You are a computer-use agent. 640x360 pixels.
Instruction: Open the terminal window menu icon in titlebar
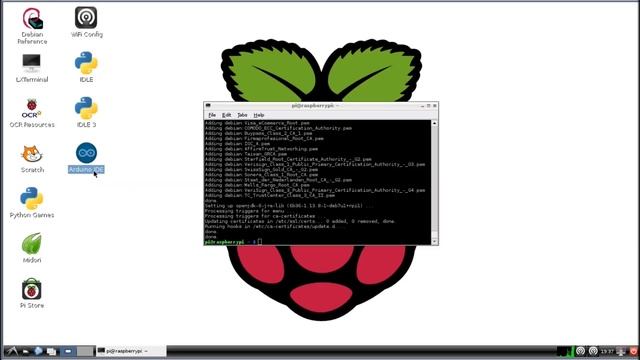(x=208, y=106)
